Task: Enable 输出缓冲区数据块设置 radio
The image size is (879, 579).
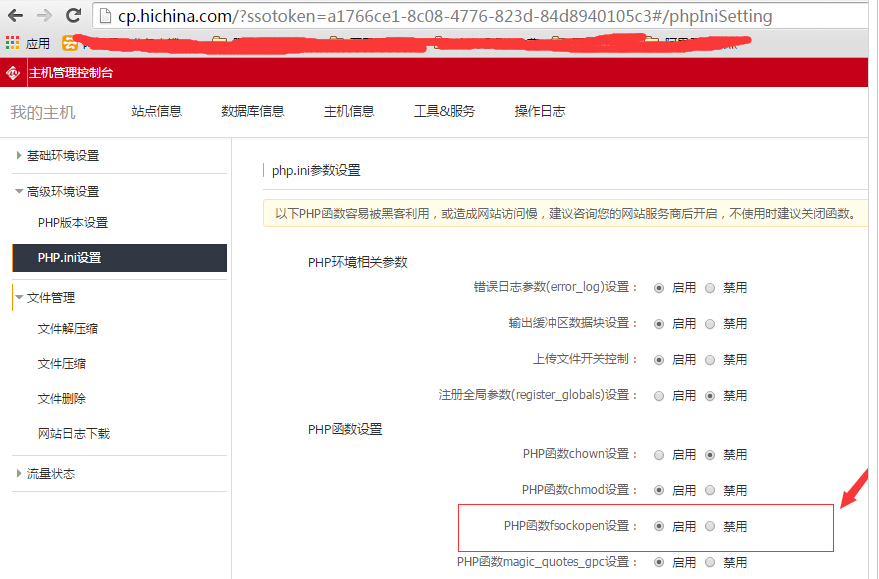Action: coord(659,324)
